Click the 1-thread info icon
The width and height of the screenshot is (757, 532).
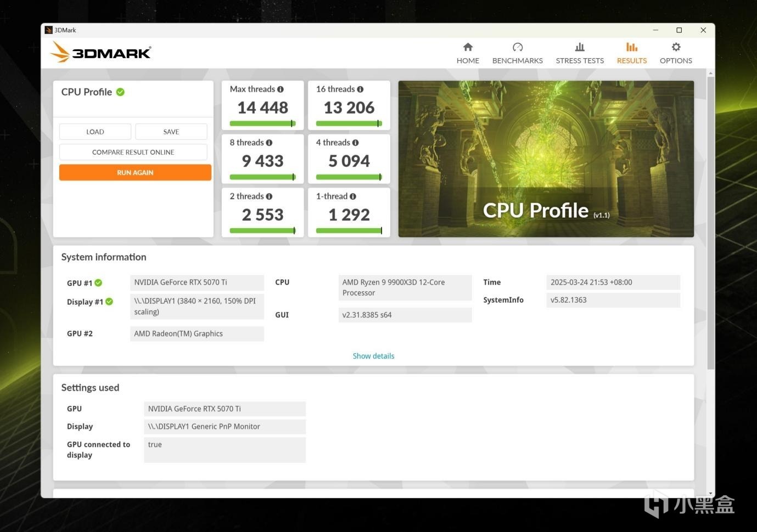(x=353, y=196)
